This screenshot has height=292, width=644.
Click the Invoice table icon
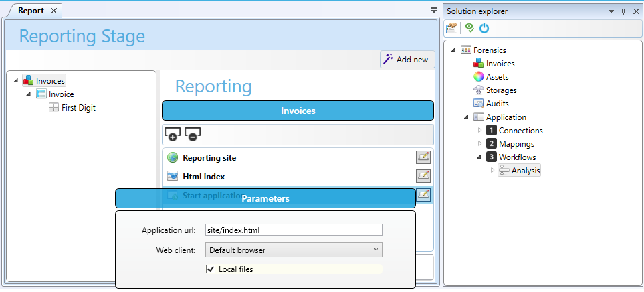tap(41, 94)
